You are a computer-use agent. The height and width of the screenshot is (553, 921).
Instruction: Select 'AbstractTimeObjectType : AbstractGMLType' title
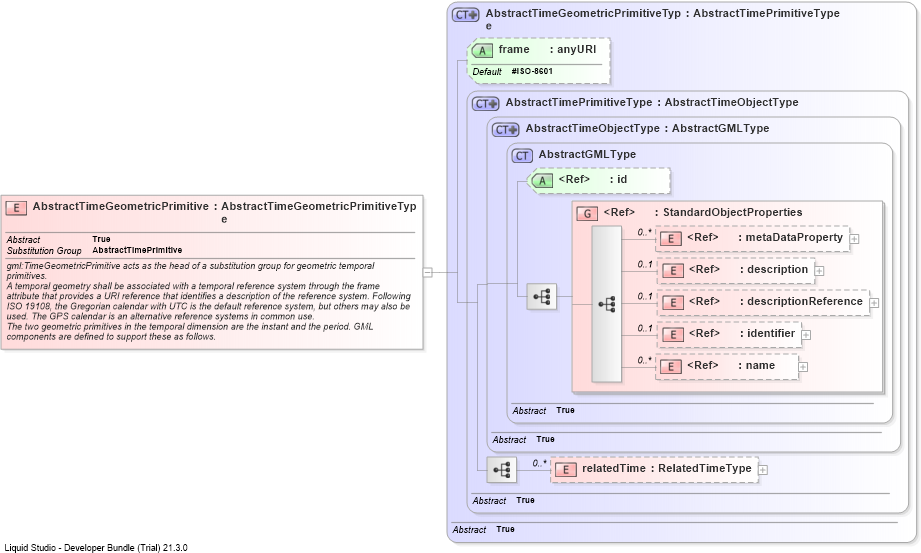coord(647,128)
